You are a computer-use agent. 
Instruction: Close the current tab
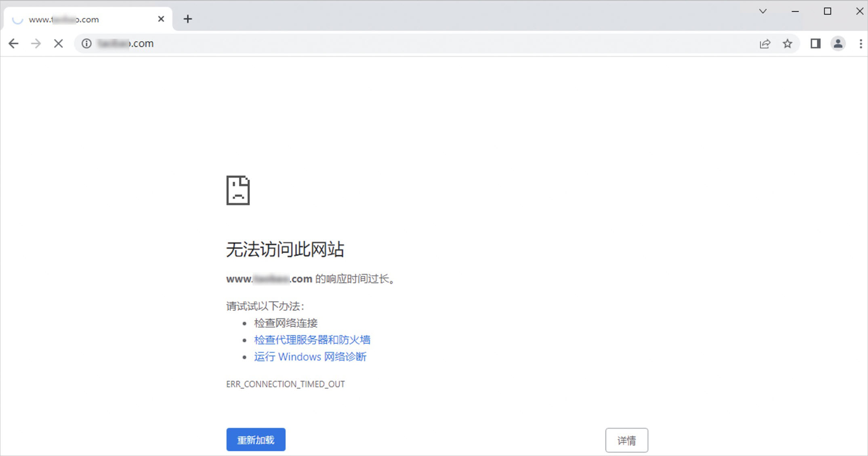pos(161,19)
